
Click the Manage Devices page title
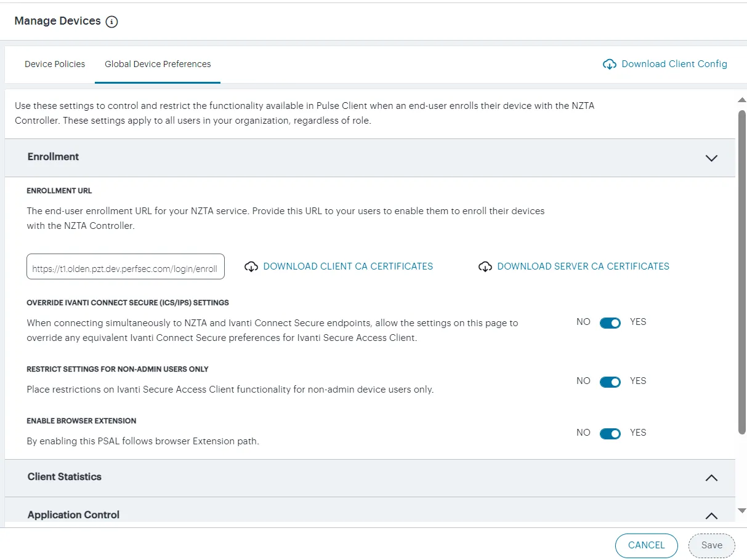[x=57, y=21]
